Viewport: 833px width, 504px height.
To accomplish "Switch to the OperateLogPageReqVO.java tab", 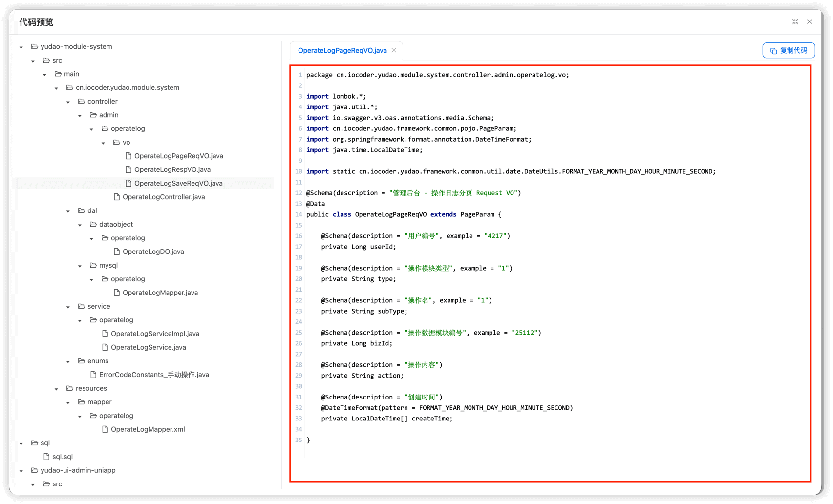I will pos(342,50).
